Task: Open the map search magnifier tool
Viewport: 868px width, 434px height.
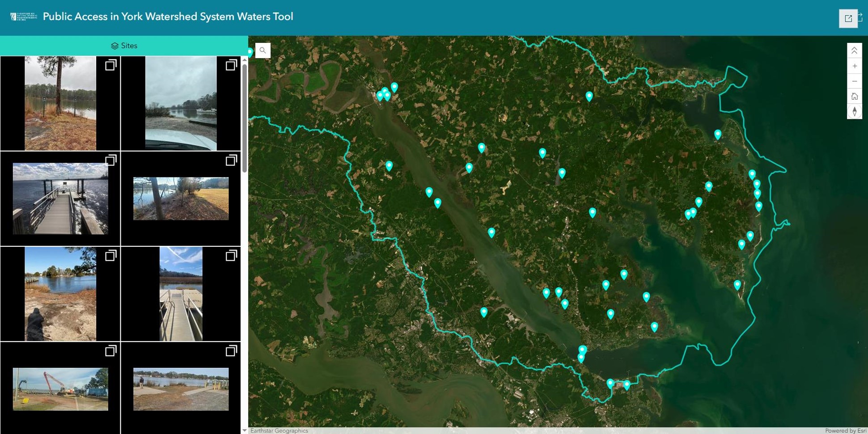Action: tap(263, 50)
